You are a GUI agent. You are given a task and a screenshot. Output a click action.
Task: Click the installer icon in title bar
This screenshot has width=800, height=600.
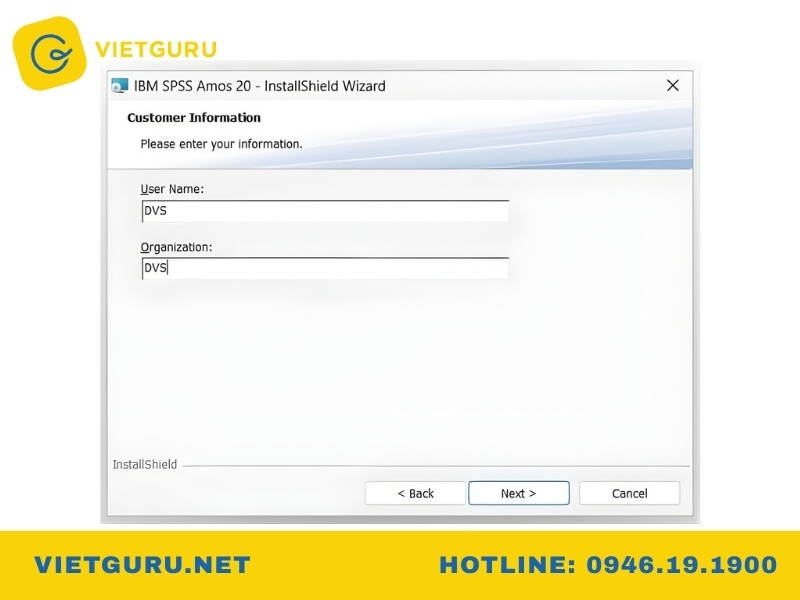tap(119, 86)
